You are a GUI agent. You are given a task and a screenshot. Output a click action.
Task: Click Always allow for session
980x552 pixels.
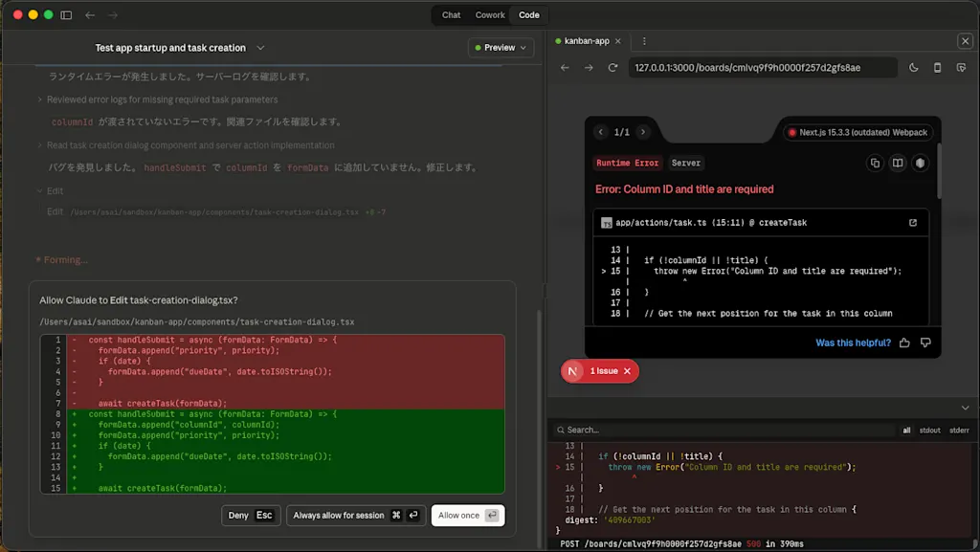pos(356,515)
